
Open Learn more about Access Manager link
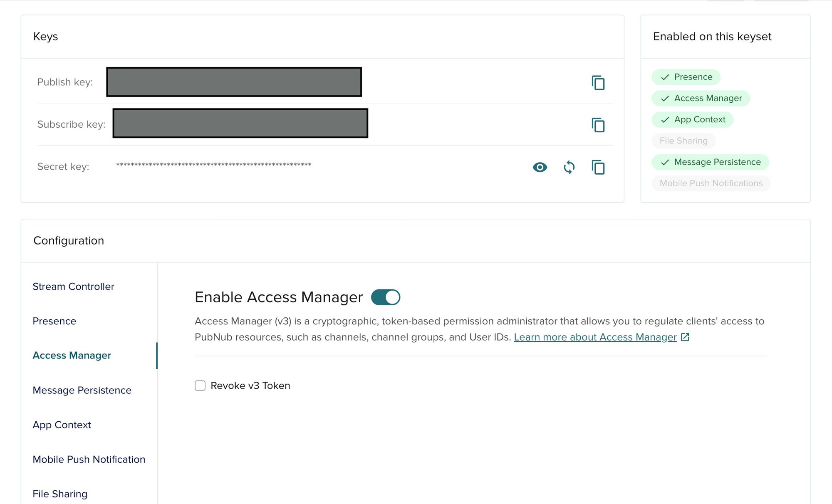(595, 337)
